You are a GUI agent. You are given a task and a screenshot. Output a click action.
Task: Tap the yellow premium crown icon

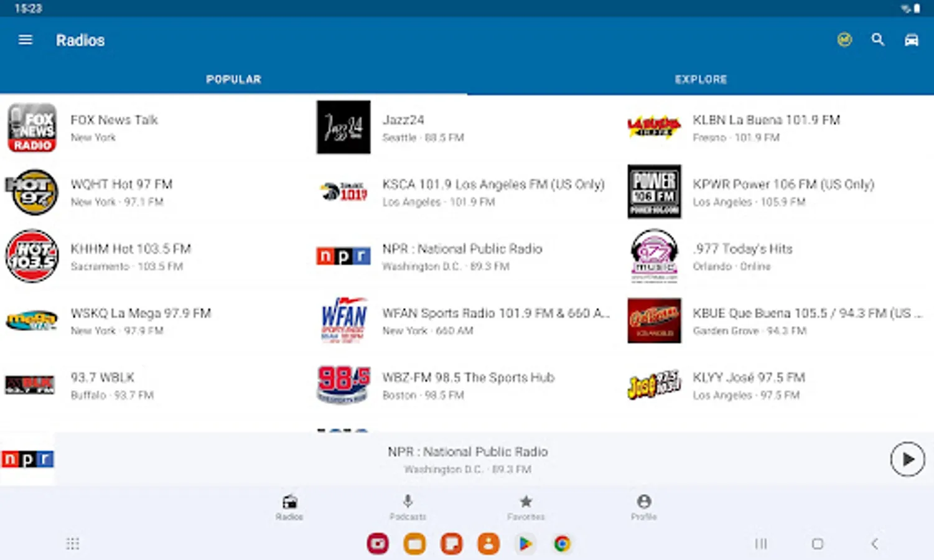point(844,40)
